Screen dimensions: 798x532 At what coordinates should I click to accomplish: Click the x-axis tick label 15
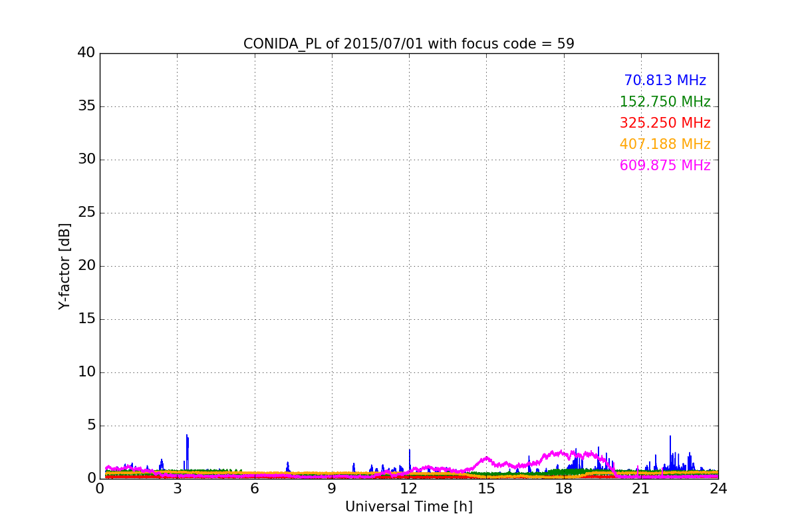486,489
